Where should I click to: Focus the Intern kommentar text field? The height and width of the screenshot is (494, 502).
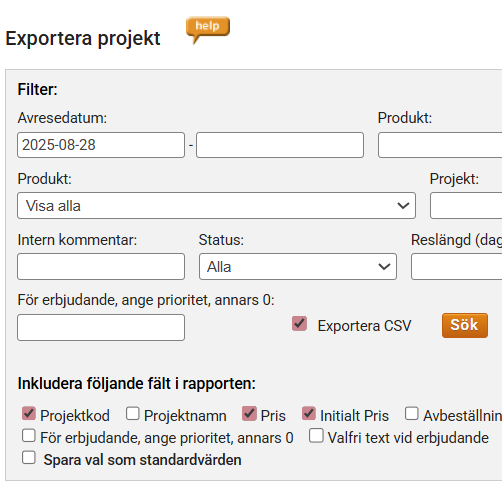(x=101, y=266)
